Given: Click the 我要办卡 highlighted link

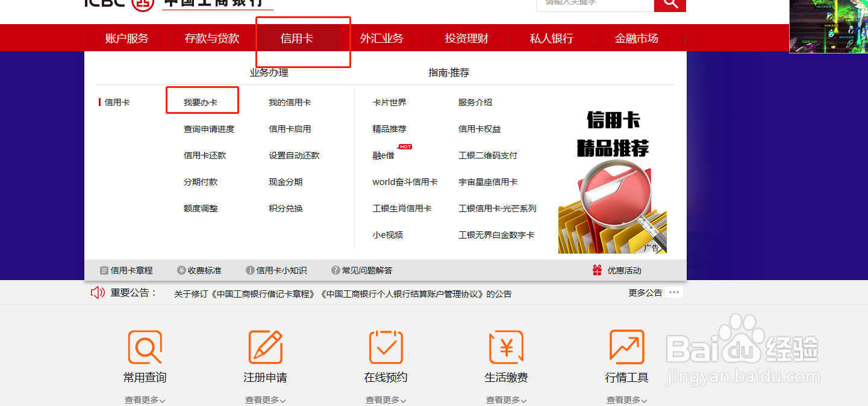Looking at the screenshot, I should (x=202, y=101).
